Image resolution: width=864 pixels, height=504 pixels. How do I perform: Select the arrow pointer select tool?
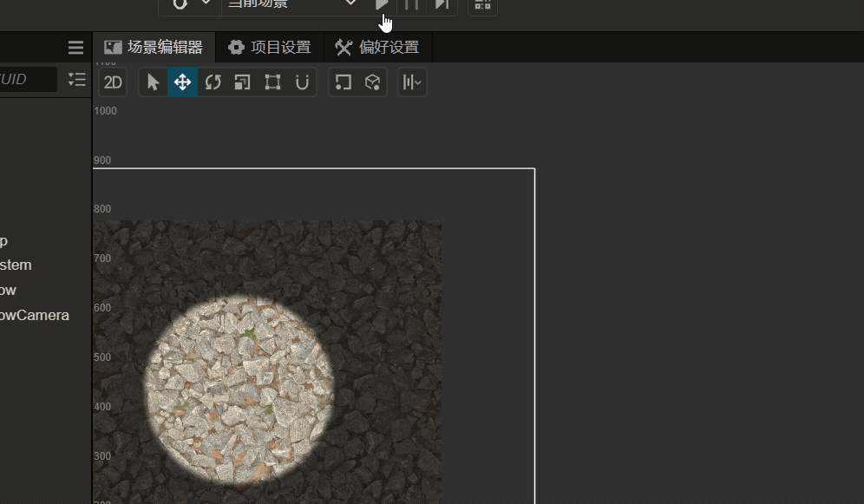(154, 82)
